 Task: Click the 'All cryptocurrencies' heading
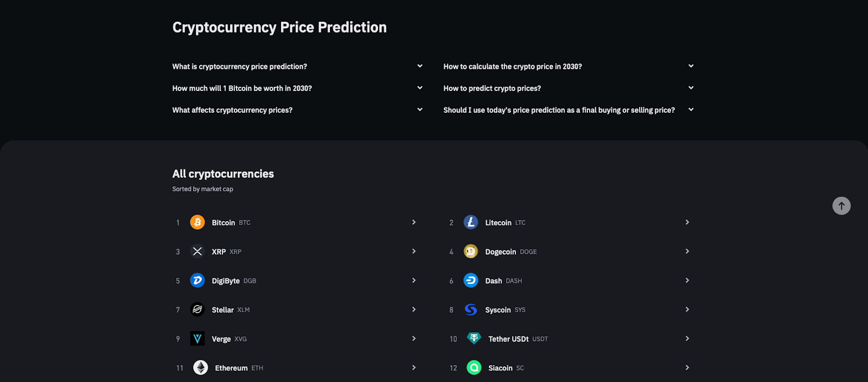pos(222,174)
